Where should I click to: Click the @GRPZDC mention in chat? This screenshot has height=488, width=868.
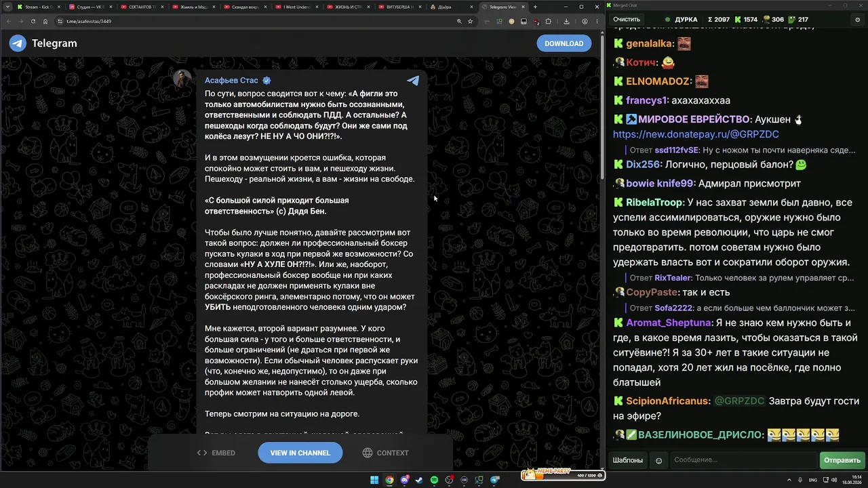[739, 401]
